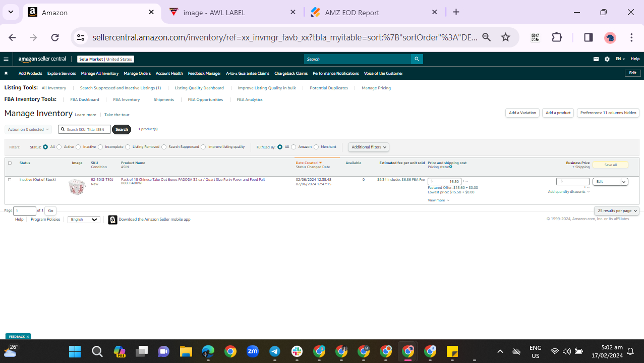Click the Save all button
Viewport: 644px width, 363px height.
tap(611, 165)
